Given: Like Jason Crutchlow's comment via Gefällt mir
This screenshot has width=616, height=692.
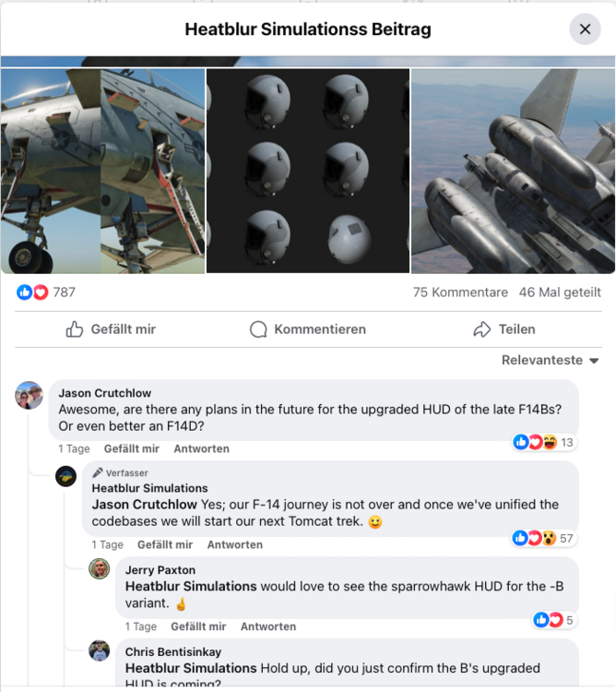Looking at the screenshot, I should tap(132, 448).
